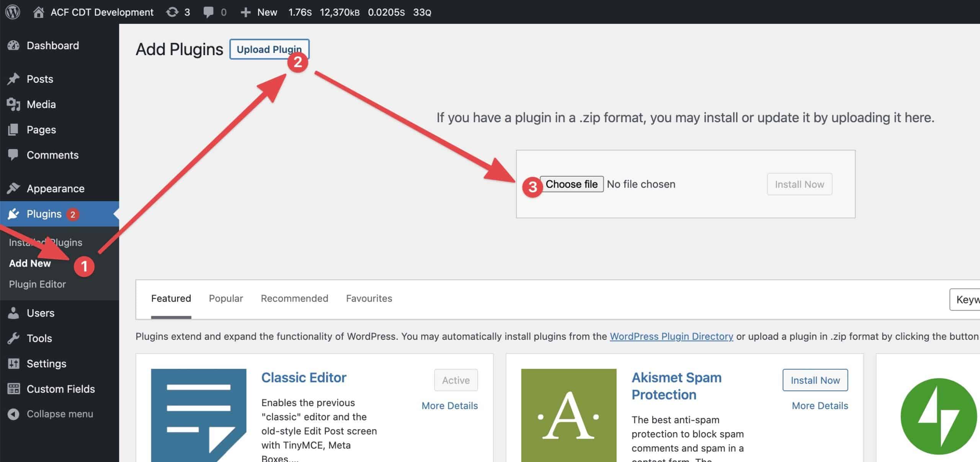Switch to the Featured tab
Screen dimensions: 980x462
pos(171,298)
